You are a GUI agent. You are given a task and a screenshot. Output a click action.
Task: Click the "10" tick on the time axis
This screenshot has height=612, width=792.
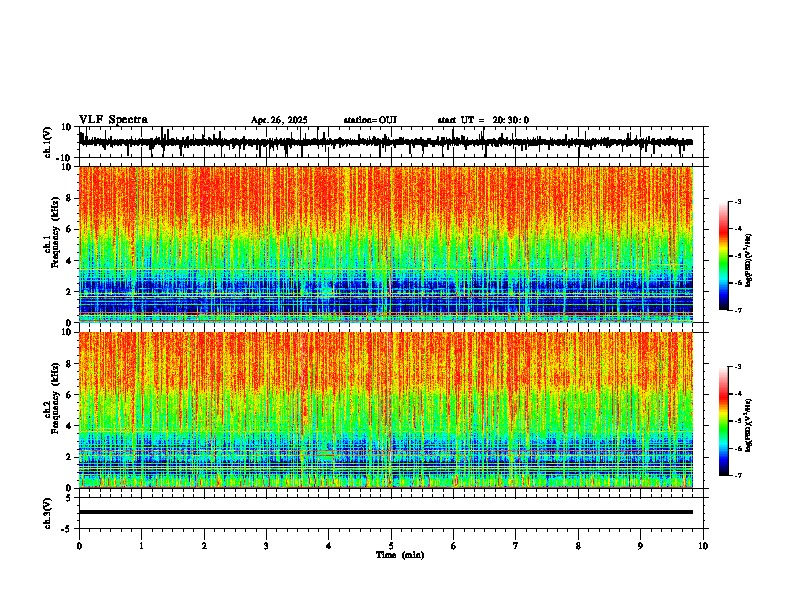pyautogui.click(x=703, y=546)
